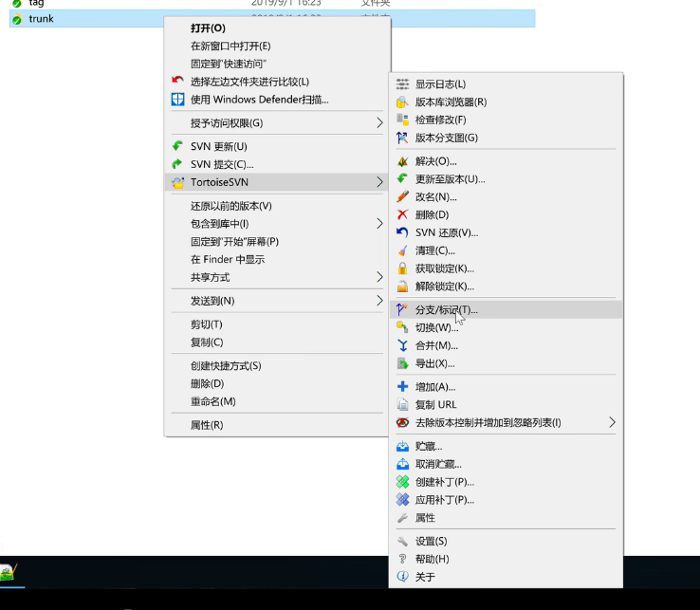Click the Switch (切换) icon
This screenshot has height=610, width=700.
tap(402, 327)
